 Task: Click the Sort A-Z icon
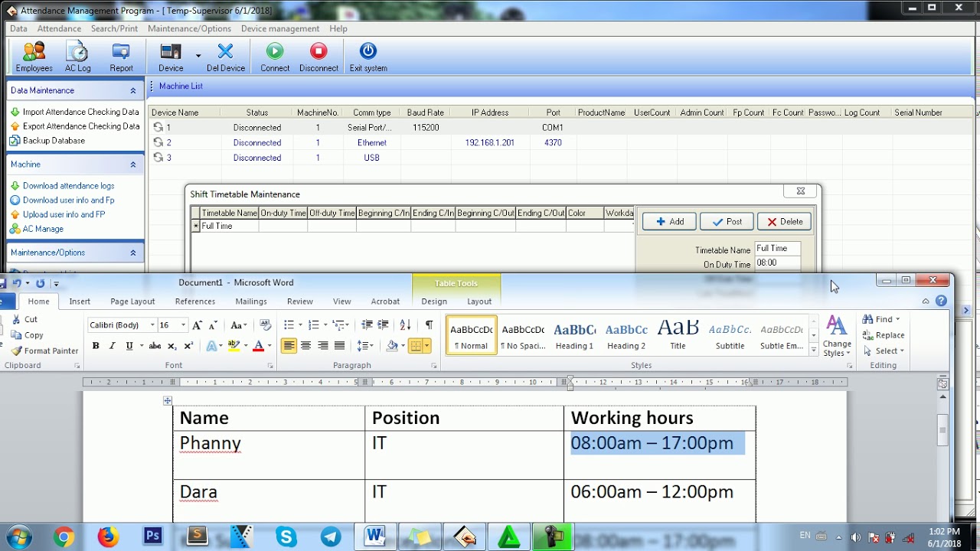tap(405, 325)
